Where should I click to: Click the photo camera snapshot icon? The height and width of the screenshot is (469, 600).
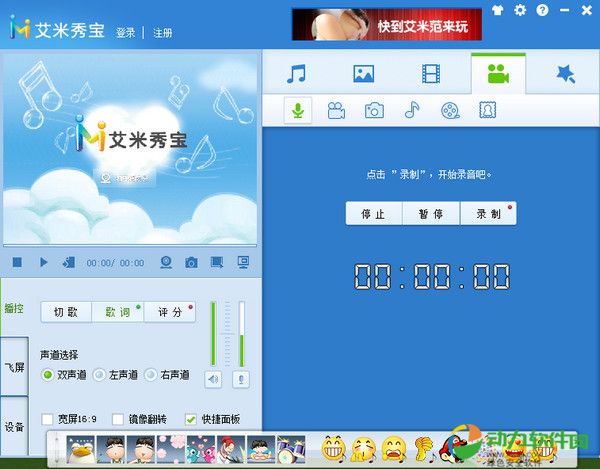[374, 110]
